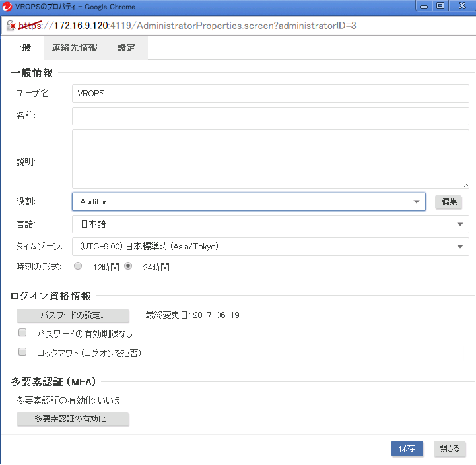476x465 pixels.
Task: Click into the 名前 text field
Action: [x=270, y=116]
